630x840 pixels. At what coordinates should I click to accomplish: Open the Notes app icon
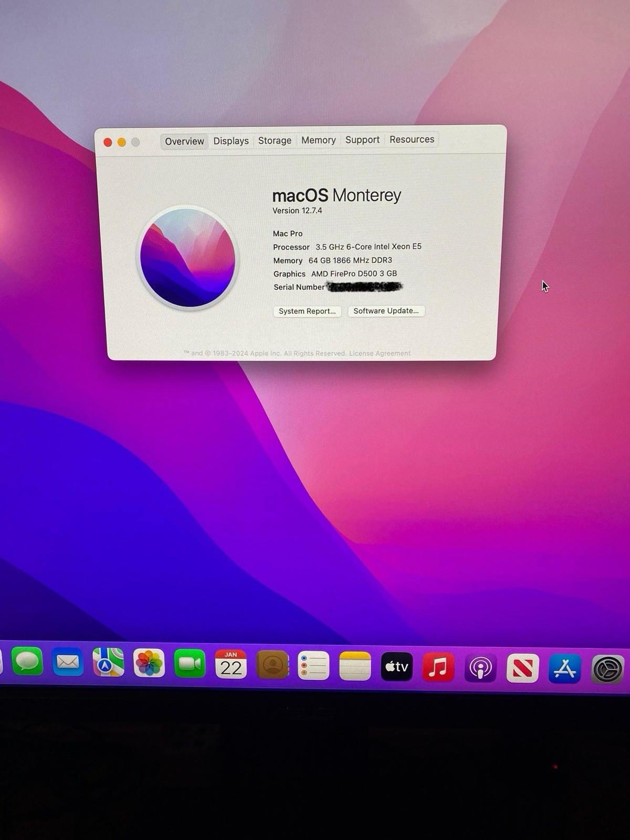355,666
